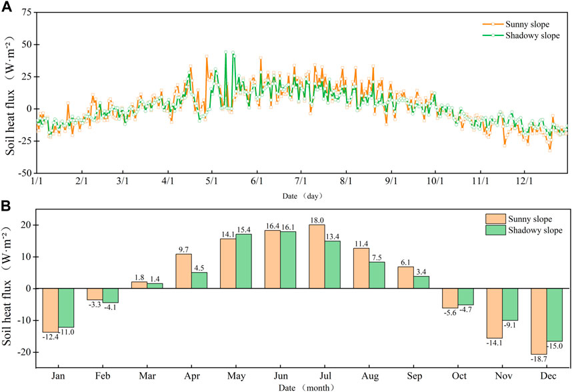Click the '75' y-axis tick label
The height and width of the screenshot is (392, 572).
tap(27, 13)
